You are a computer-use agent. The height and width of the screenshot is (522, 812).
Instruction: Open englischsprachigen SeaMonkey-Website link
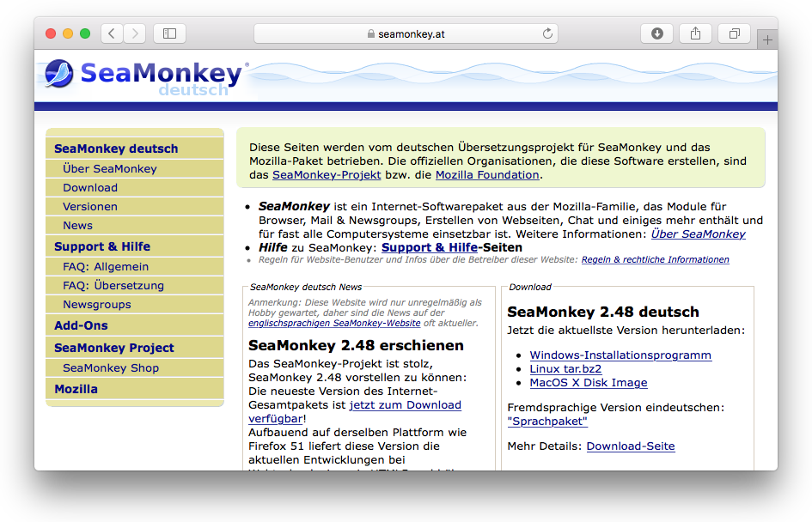point(334,323)
